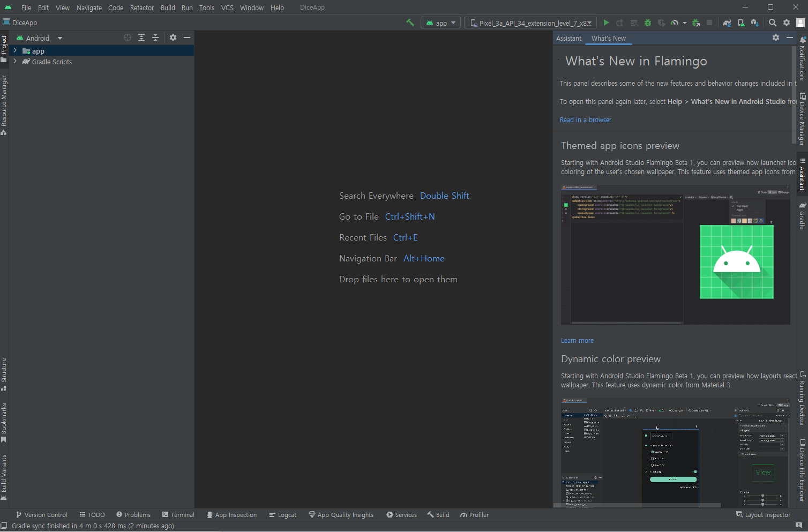This screenshot has width=808, height=532.
Task: Click the Learn more link
Action: 577,341
